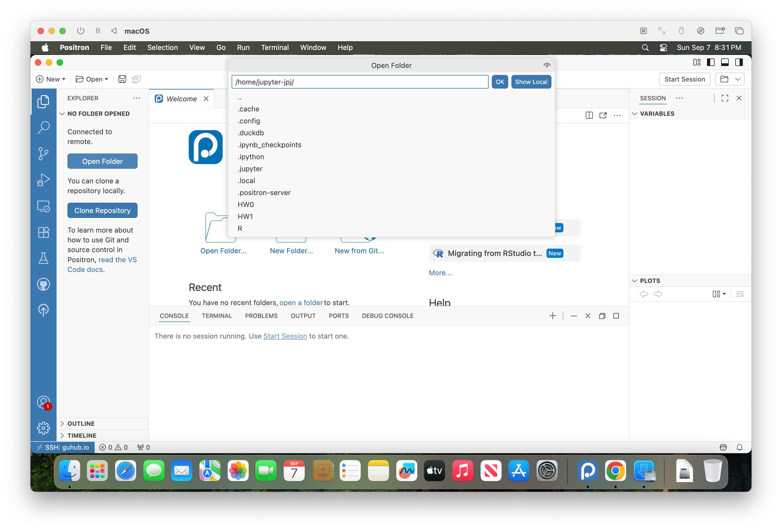Select the HW1 folder in list
Image resolution: width=782 pixels, height=532 pixels.
(x=391, y=217)
